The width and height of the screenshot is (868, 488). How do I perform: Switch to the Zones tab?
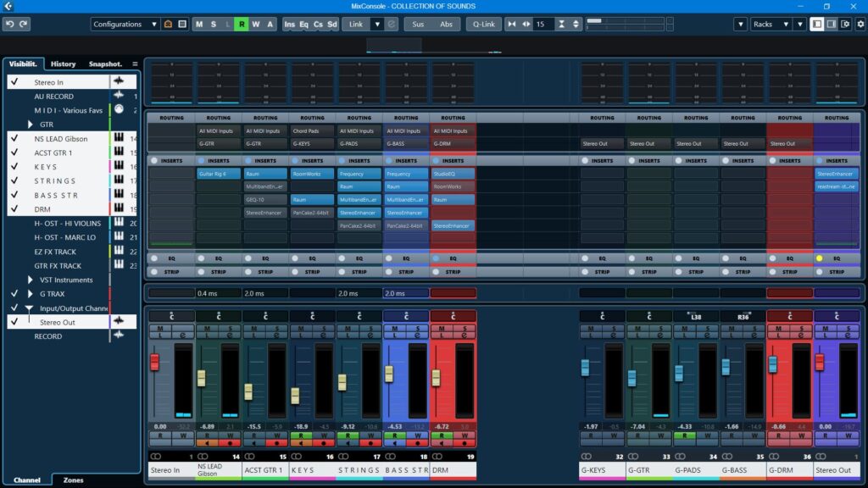click(73, 480)
